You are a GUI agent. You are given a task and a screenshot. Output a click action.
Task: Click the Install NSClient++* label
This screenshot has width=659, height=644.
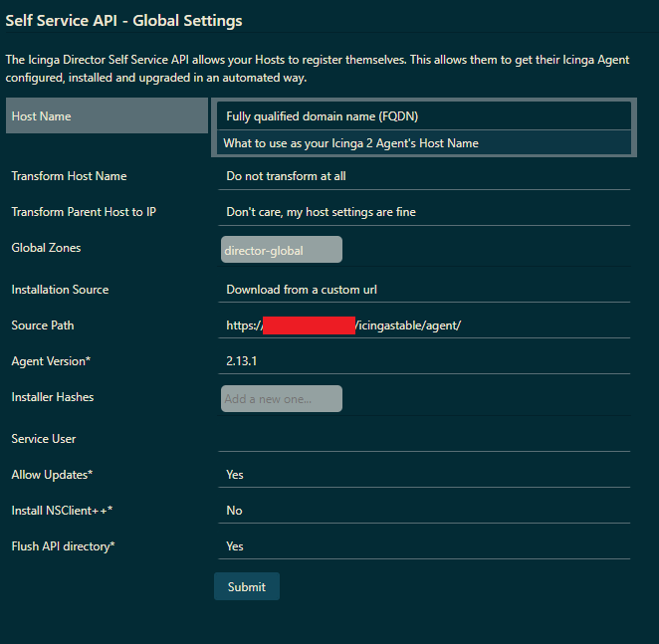tap(62, 511)
